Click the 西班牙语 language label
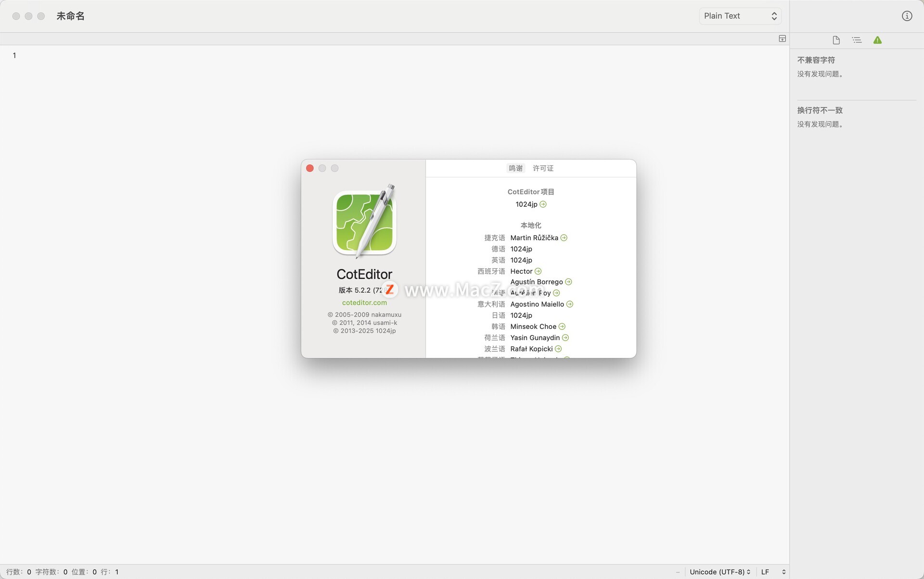The height and width of the screenshot is (579, 924). 491,271
